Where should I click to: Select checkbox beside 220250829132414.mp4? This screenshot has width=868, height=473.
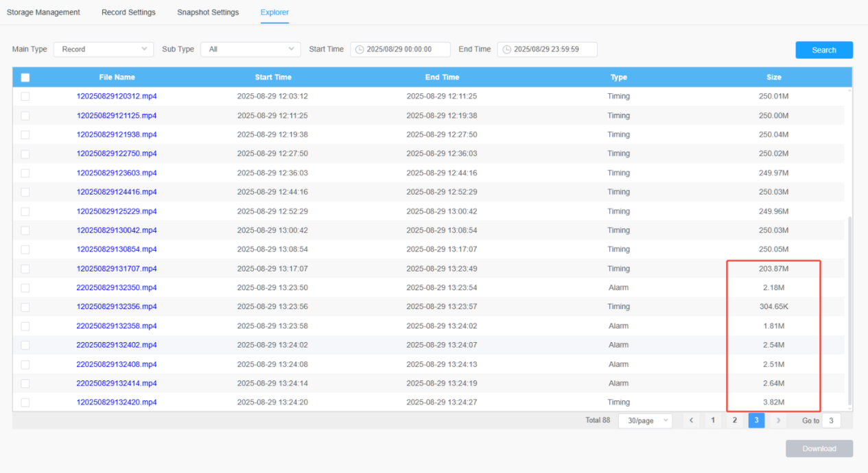pyautogui.click(x=25, y=383)
